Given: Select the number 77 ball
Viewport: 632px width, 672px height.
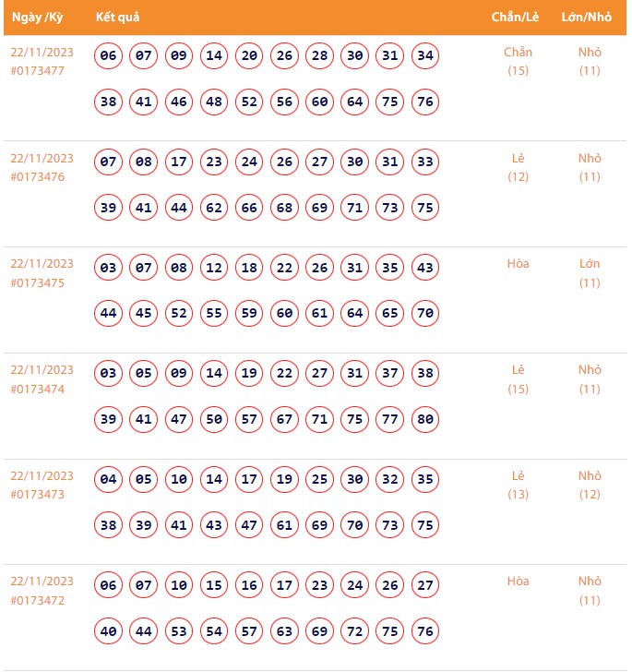Looking at the screenshot, I should coord(390,419).
